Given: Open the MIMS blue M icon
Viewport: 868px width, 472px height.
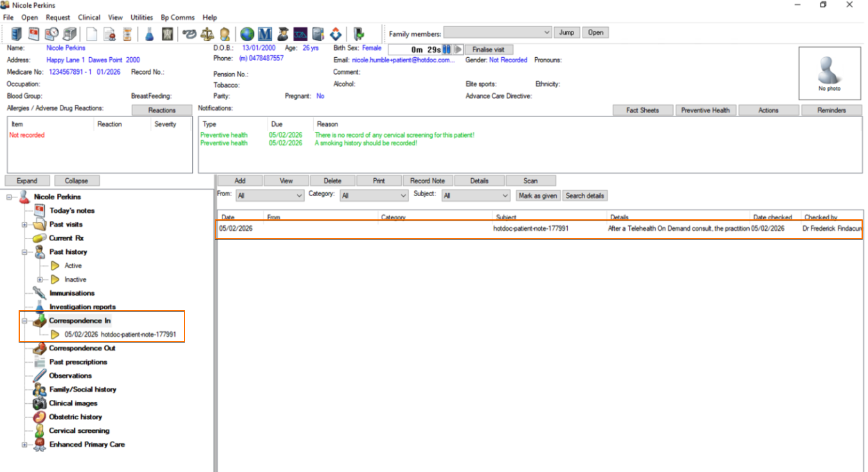Looking at the screenshot, I should pyautogui.click(x=265, y=33).
